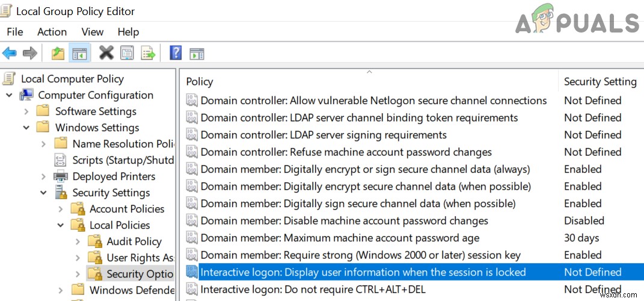Toggle the Show/Hide Console Tree icon

pos(79,53)
